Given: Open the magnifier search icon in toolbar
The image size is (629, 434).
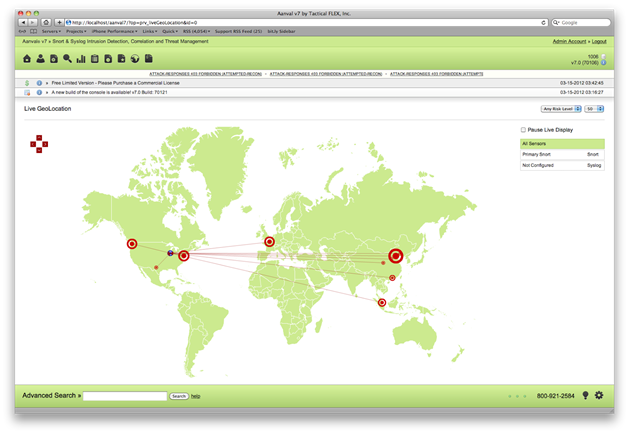Looking at the screenshot, I should [68, 59].
